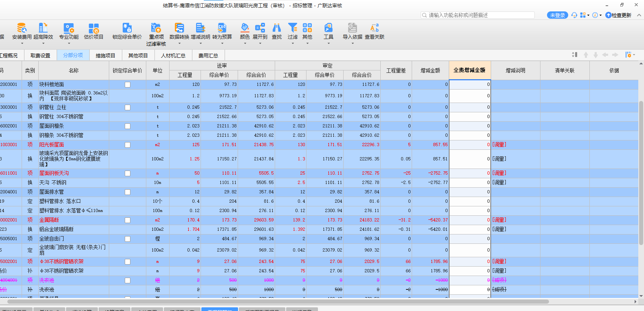Toggle lock checkbox for 屋面排水管 row

coord(128,192)
